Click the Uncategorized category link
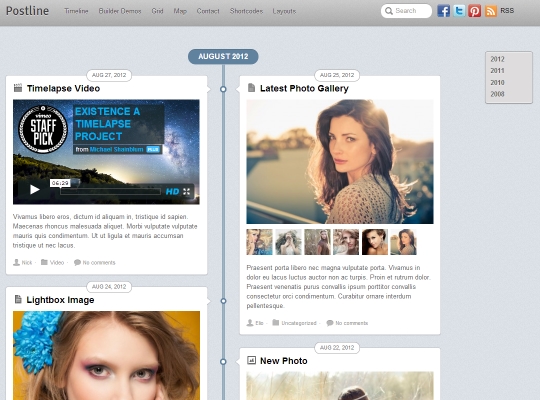Image resolution: width=540 pixels, height=400 pixels. [299, 323]
